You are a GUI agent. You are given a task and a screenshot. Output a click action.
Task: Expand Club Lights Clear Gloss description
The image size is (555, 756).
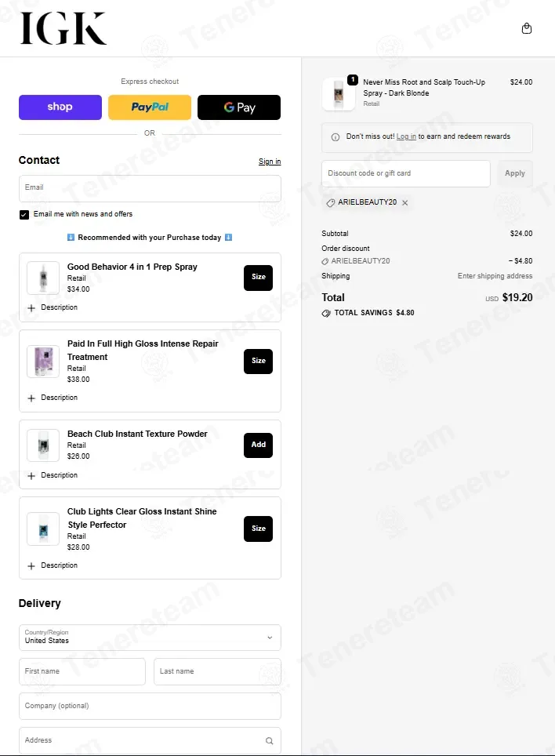(x=53, y=565)
